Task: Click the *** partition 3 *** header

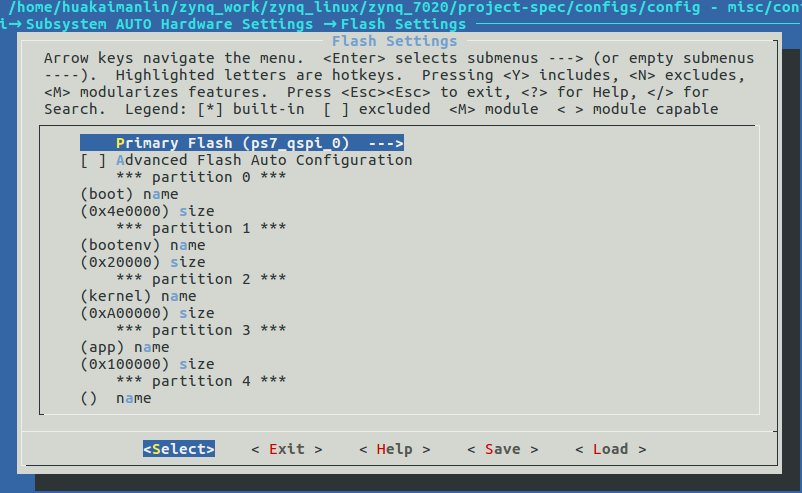Action: pyautogui.click(x=201, y=330)
